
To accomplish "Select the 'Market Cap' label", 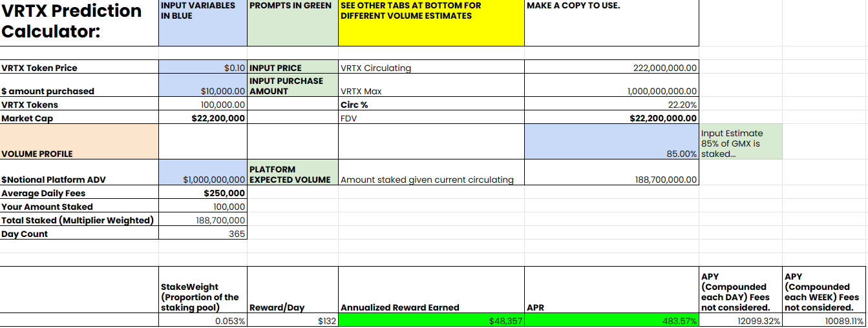I will click(79, 118).
